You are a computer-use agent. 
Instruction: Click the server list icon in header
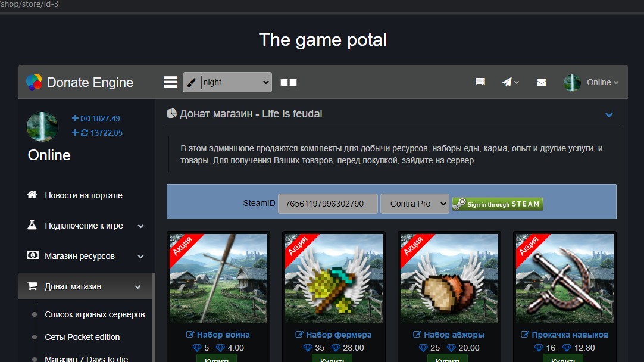(x=480, y=82)
